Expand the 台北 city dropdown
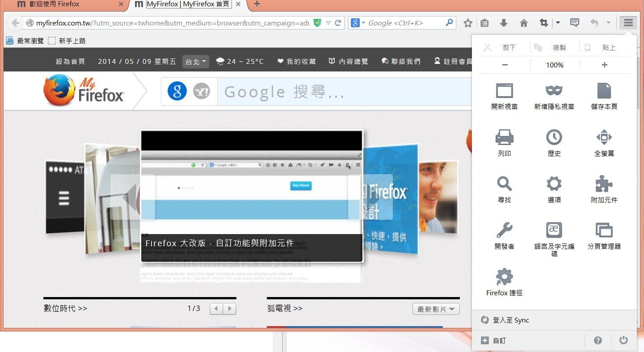Viewport: 644px width, 352px height. [196, 62]
